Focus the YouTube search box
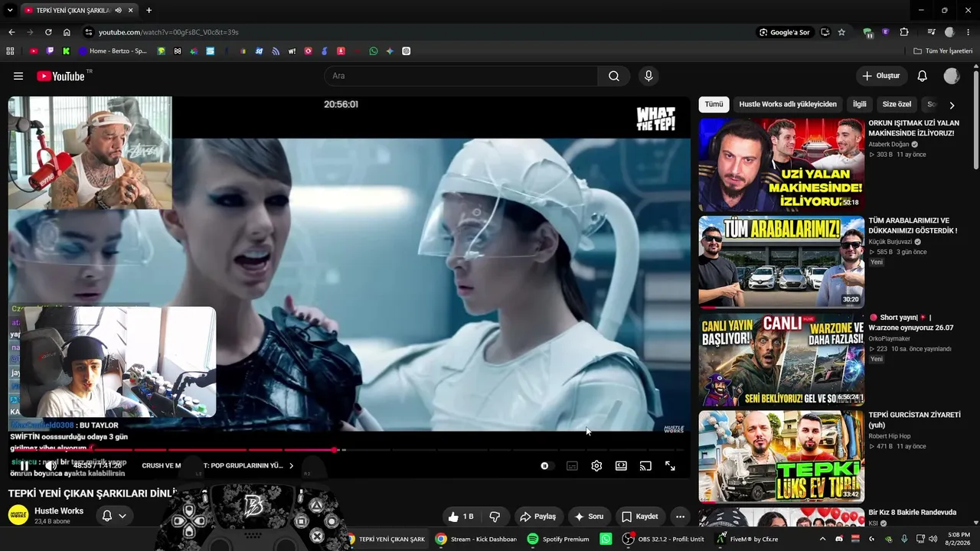The width and height of the screenshot is (980, 551). point(461,76)
